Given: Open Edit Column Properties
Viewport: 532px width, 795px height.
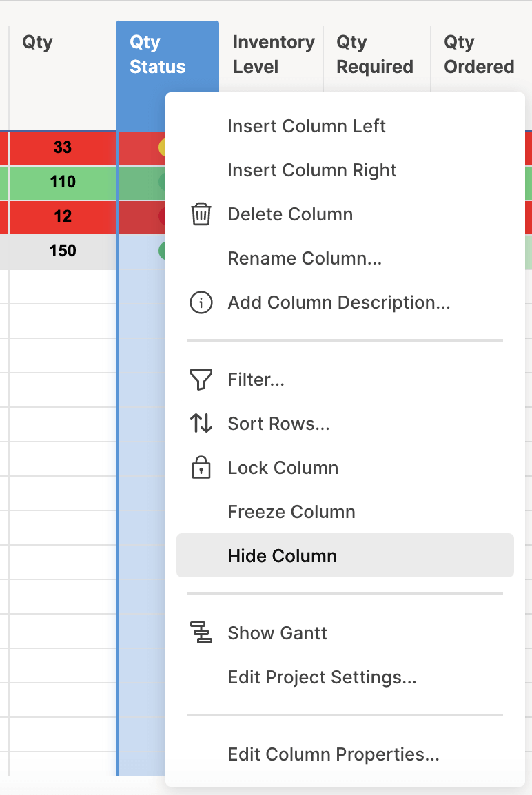Looking at the screenshot, I should 333,754.
